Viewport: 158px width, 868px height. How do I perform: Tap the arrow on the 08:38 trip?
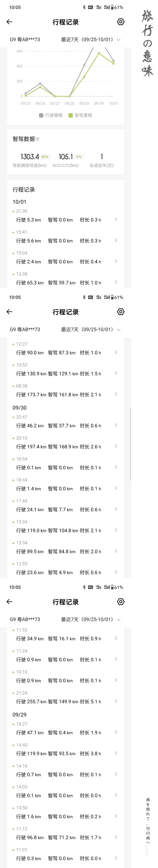(116, 394)
